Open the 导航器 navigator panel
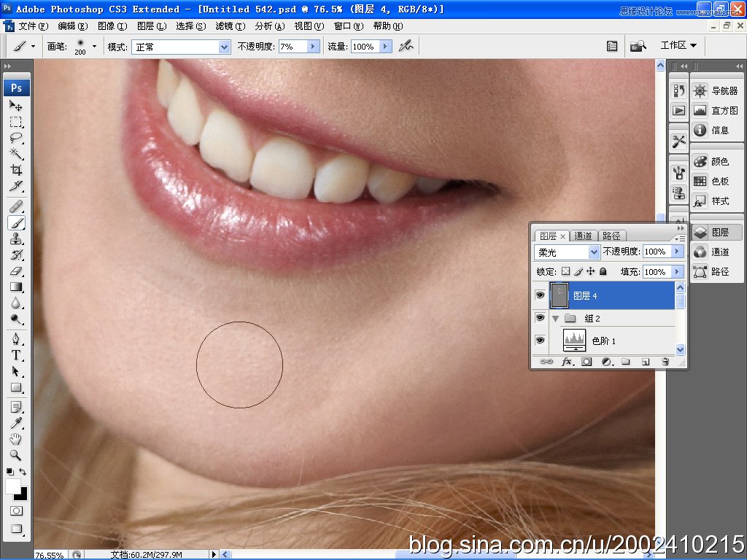The width and height of the screenshot is (747, 560). coord(716,90)
